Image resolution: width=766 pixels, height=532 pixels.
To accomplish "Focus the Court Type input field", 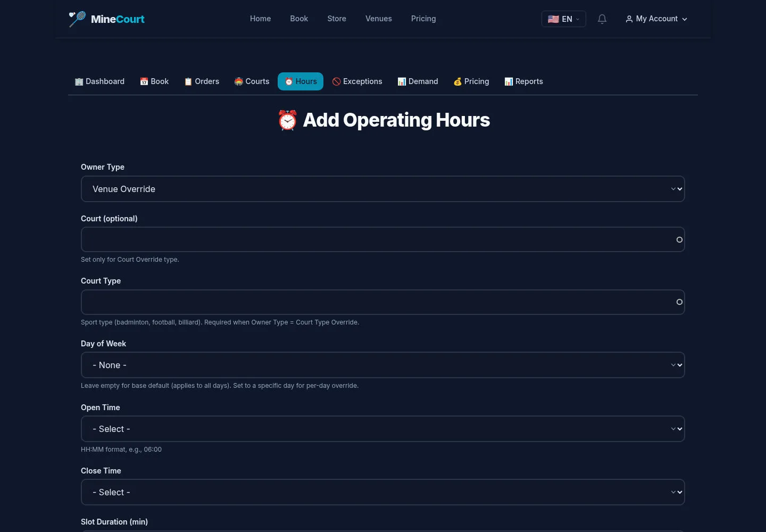I will click(x=383, y=302).
